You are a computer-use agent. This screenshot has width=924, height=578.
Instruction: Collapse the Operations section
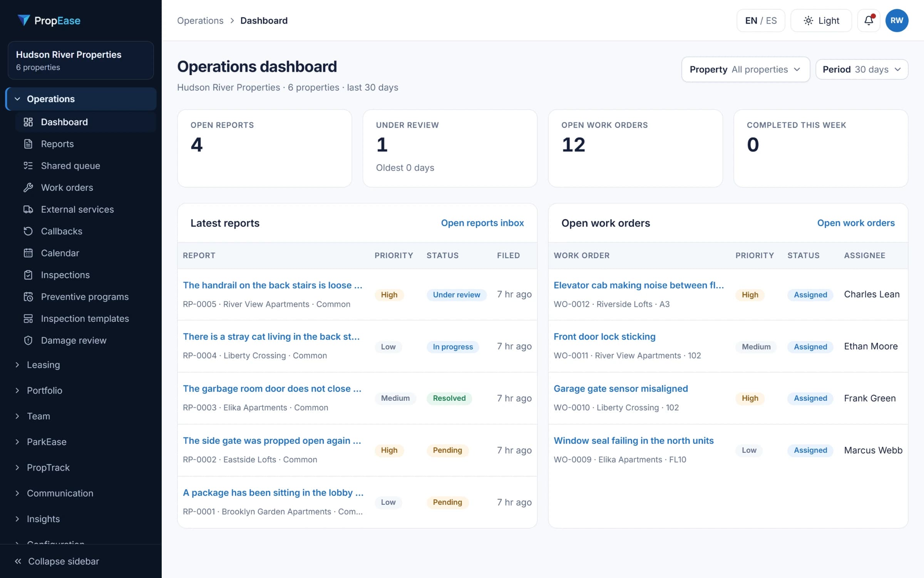pyautogui.click(x=81, y=99)
